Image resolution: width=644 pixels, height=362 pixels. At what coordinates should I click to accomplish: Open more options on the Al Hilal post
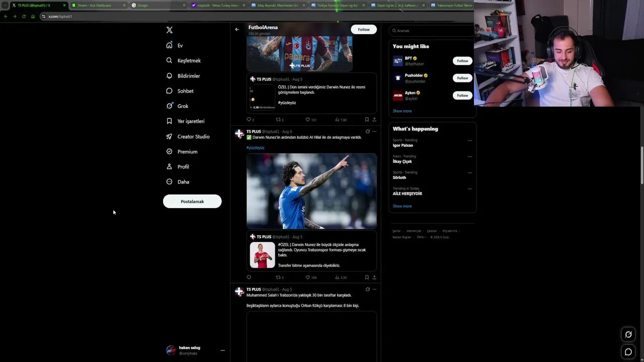coord(374,132)
